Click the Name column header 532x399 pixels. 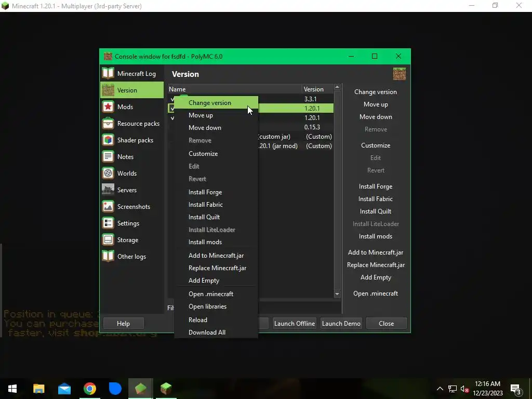(x=235, y=89)
